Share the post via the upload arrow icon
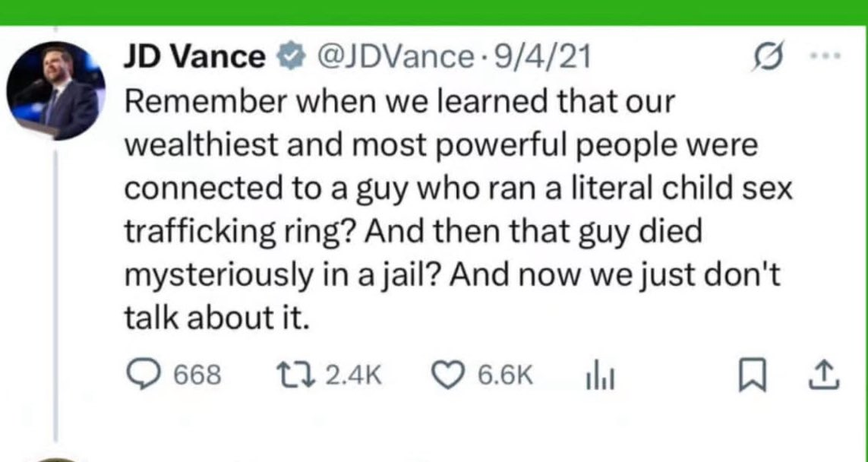868x462 pixels. pos(825,375)
